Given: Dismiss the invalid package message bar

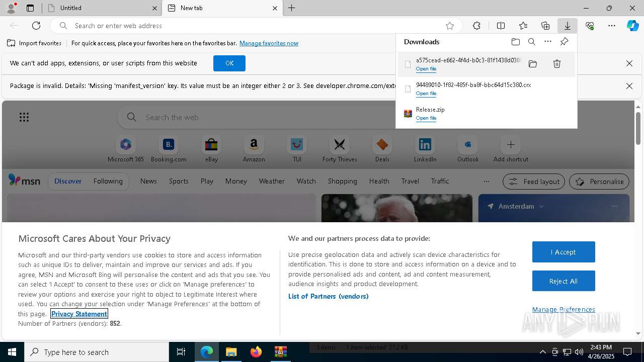Looking at the screenshot, I should (x=629, y=86).
